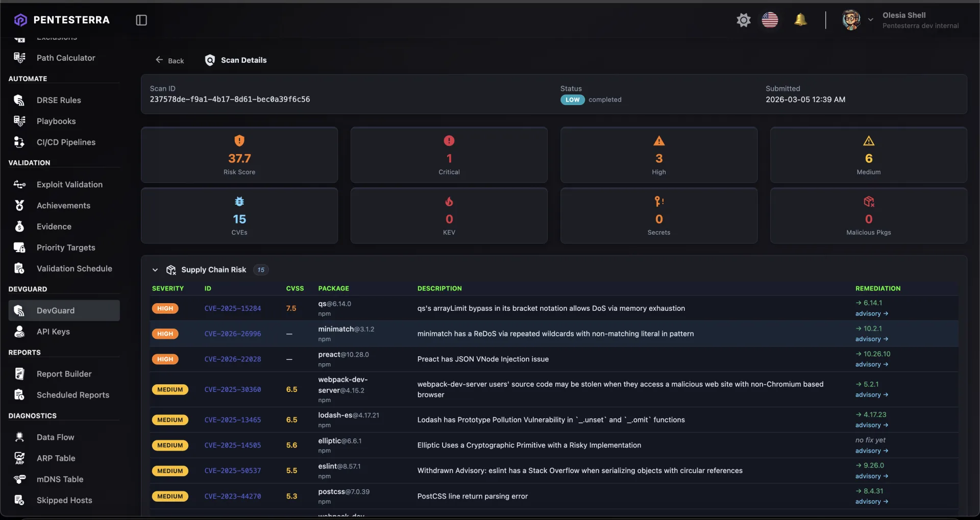Open Scheduled Reports
The height and width of the screenshot is (520, 980).
[73, 394]
